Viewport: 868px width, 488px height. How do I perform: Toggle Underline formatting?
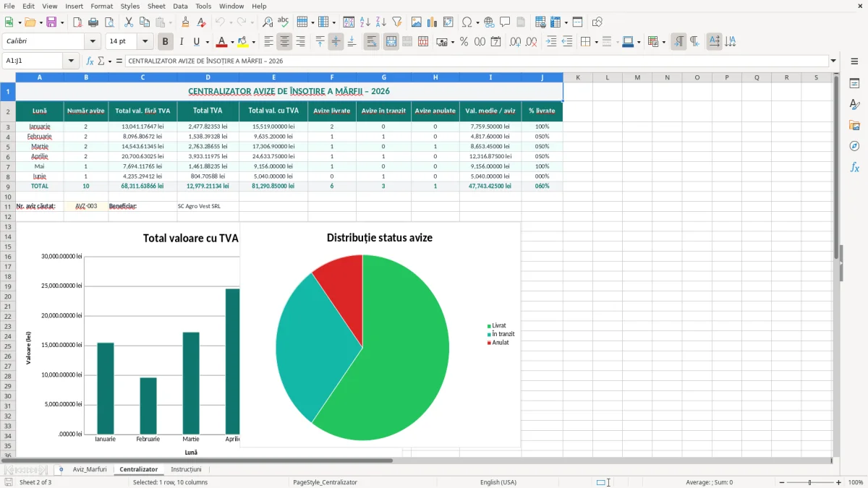[x=197, y=42]
